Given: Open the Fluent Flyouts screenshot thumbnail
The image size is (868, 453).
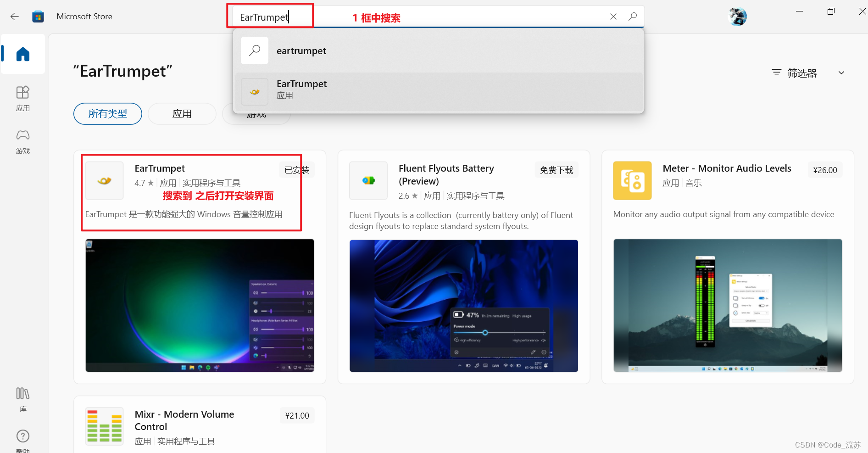Looking at the screenshot, I should click(x=464, y=306).
